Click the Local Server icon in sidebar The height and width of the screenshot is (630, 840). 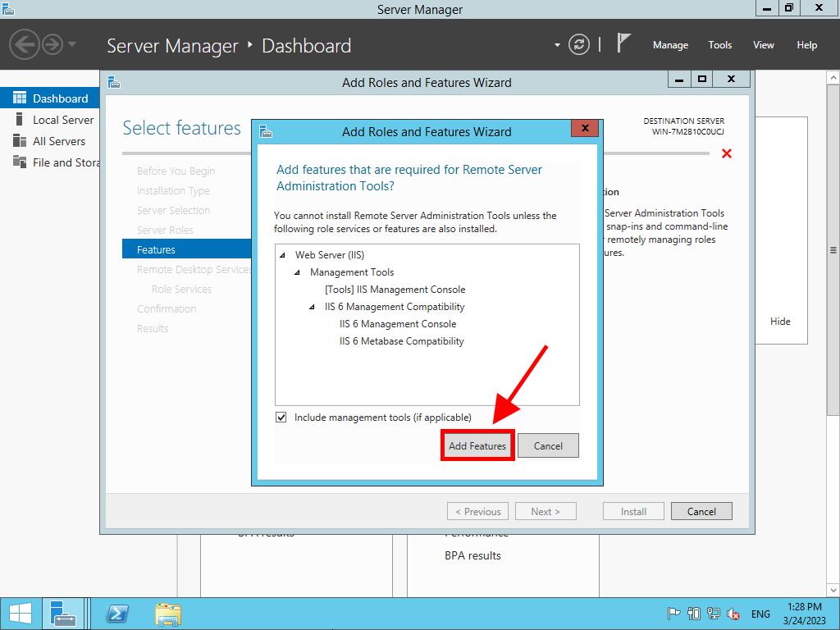(20, 119)
